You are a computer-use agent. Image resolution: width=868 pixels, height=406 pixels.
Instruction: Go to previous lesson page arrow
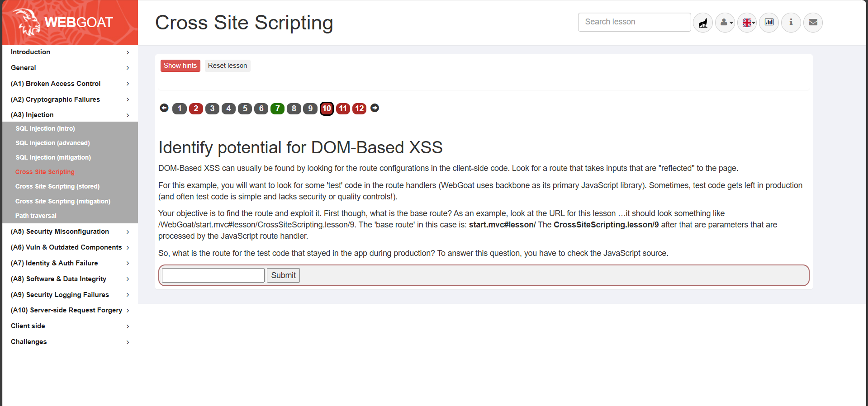[x=164, y=108]
